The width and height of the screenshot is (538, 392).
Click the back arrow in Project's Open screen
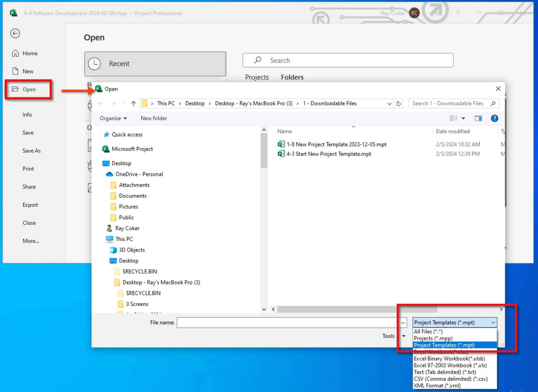pyautogui.click(x=15, y=34)
